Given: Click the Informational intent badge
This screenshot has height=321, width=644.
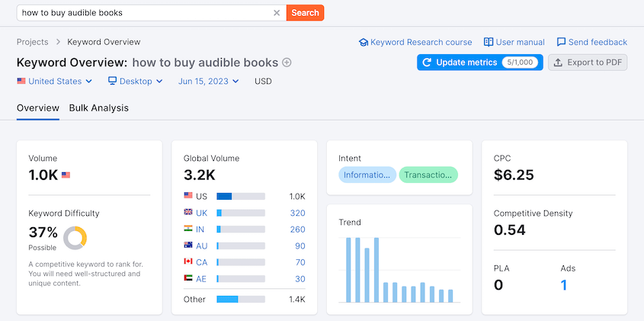Looking at the screenshot, I should point(367,175).
